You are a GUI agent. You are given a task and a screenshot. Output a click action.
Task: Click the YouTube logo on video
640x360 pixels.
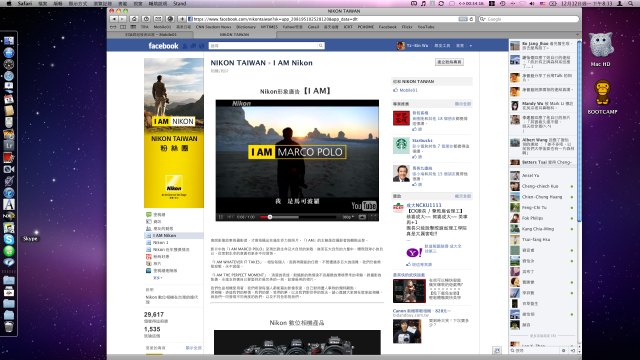364,205
